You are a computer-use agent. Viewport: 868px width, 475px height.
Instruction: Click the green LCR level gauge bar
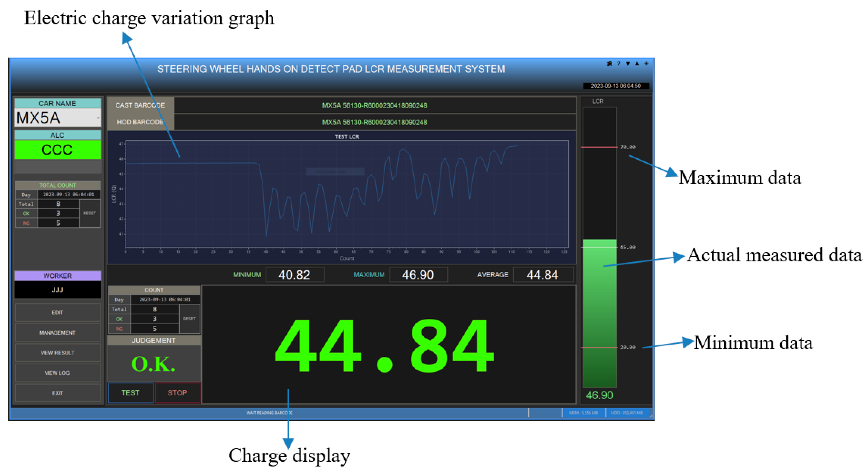point(599,314)
